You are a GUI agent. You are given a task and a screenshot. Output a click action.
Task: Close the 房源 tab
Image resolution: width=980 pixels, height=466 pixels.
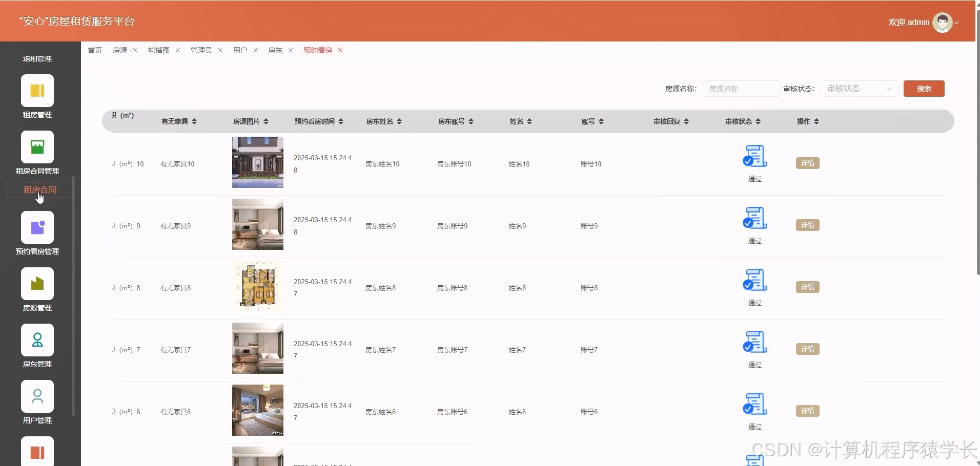pyautogui.click(x=135, y=50)
